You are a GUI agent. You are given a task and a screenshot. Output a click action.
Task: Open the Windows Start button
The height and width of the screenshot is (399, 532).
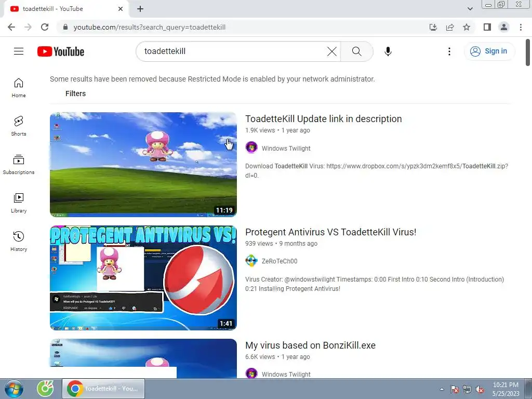14,389
